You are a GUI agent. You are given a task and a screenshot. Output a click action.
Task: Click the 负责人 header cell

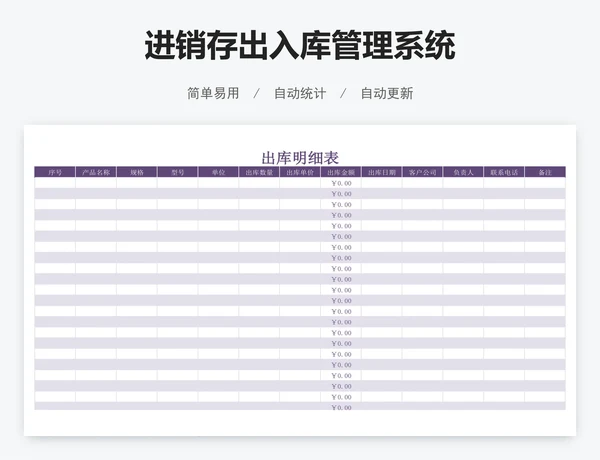(x=463, y=172)
